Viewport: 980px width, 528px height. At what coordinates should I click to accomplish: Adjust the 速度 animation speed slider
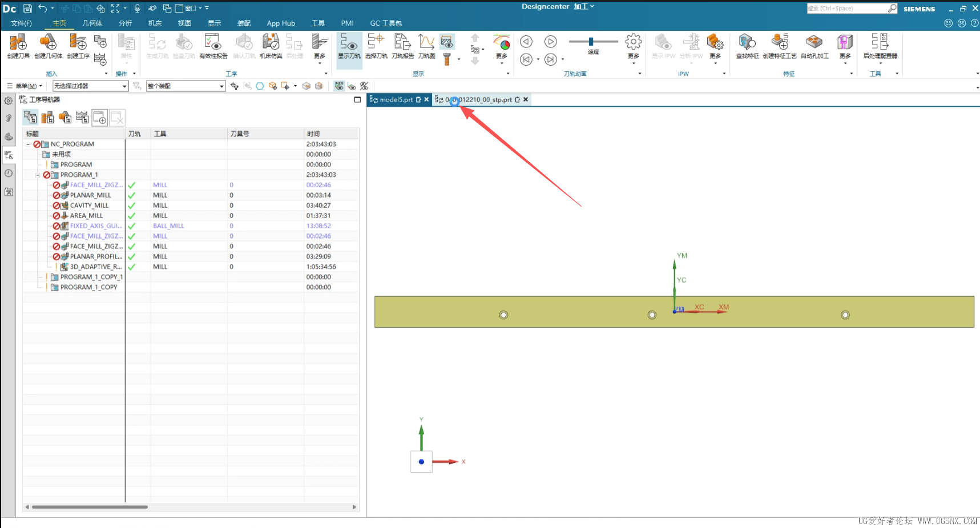[x=591, y=41]
